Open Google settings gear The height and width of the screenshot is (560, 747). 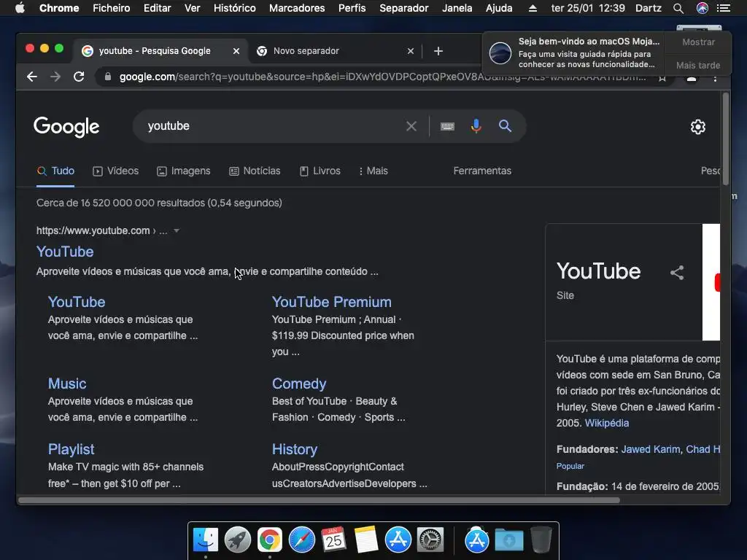(698, 127)
